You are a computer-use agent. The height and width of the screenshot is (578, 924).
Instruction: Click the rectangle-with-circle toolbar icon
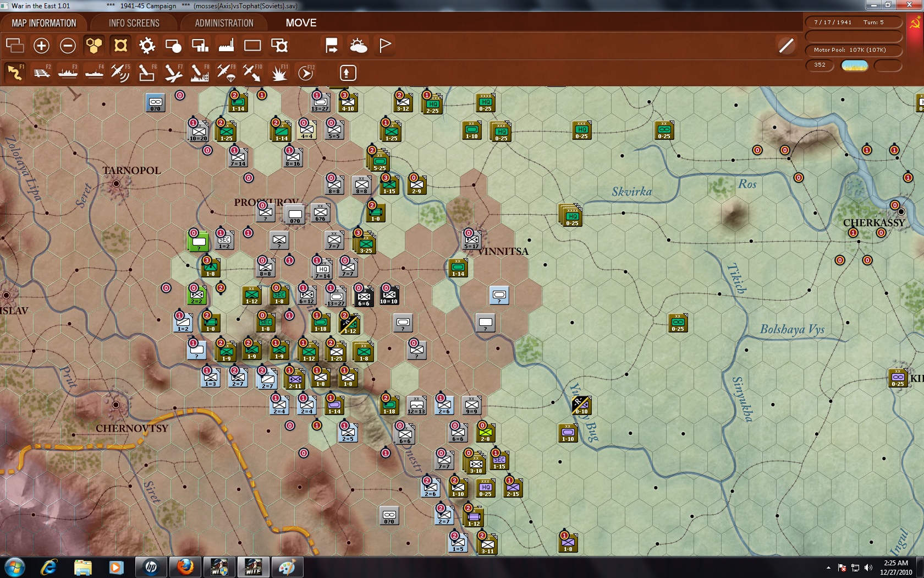[173, 45]
